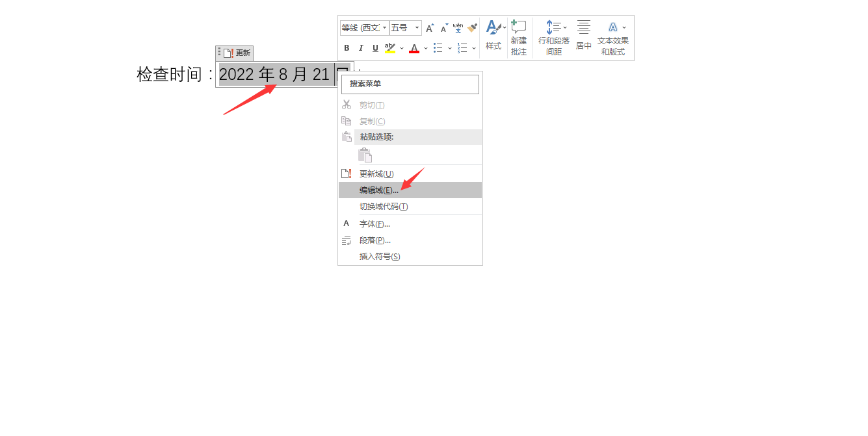Image resolution: width=868 pixels, height=436 pixels.
Task: Open numbering style dropdown
Action: pos(474,47)
